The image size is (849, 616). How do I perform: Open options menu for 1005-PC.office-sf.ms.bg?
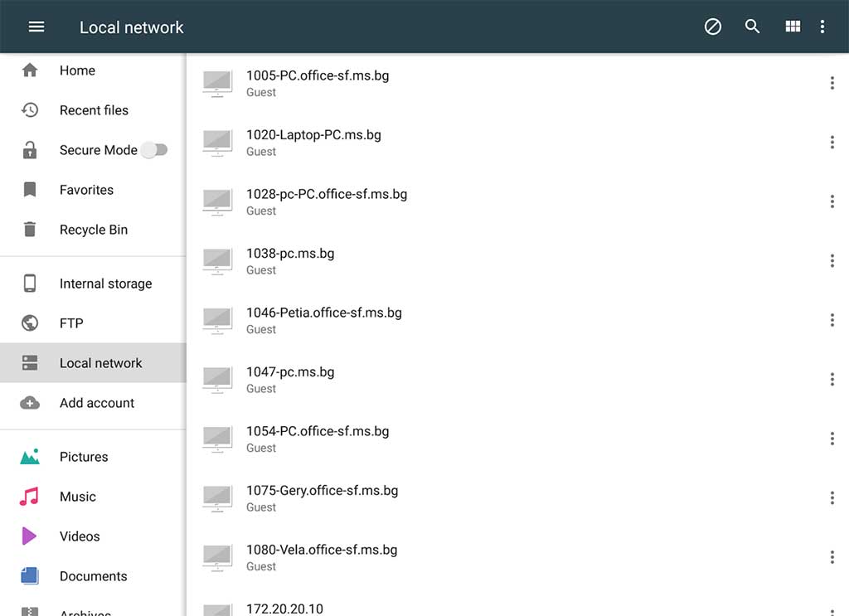832,83
